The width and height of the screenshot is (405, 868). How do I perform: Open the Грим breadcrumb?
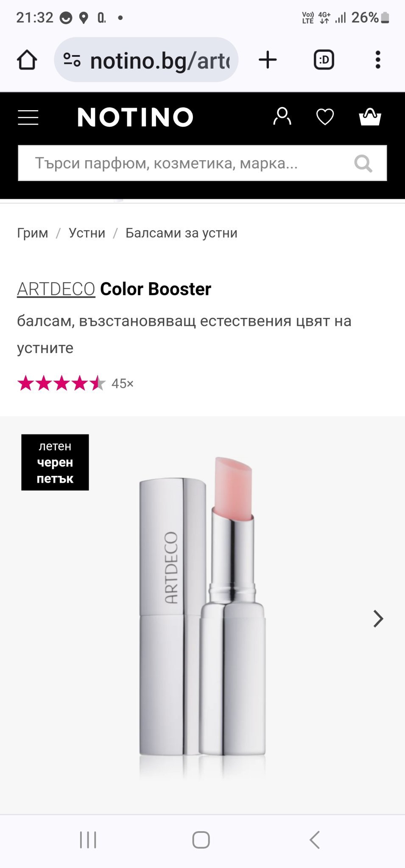pyautogui.click(x=33, y=233)
